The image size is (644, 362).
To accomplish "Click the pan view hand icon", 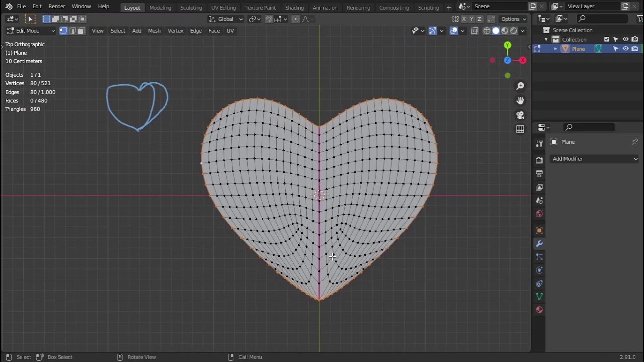I will click(x=520, y=101).
